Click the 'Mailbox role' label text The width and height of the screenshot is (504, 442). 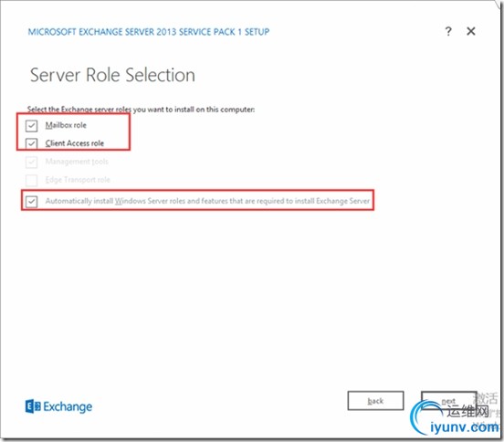pos(66,125)
